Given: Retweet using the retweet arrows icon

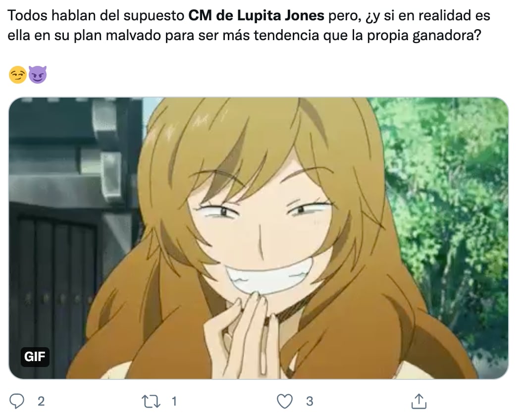Looking at the screenshot, I should pyautogui.click(x=151, y=401).
